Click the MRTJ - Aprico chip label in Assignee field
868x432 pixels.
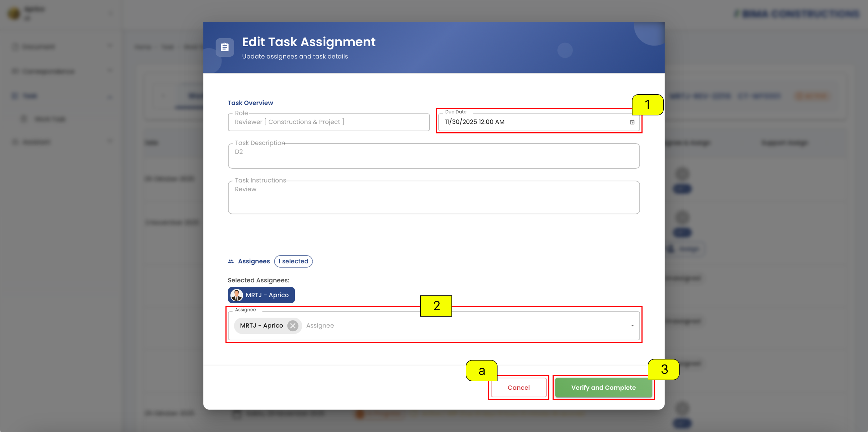click(x=261, y=326)
